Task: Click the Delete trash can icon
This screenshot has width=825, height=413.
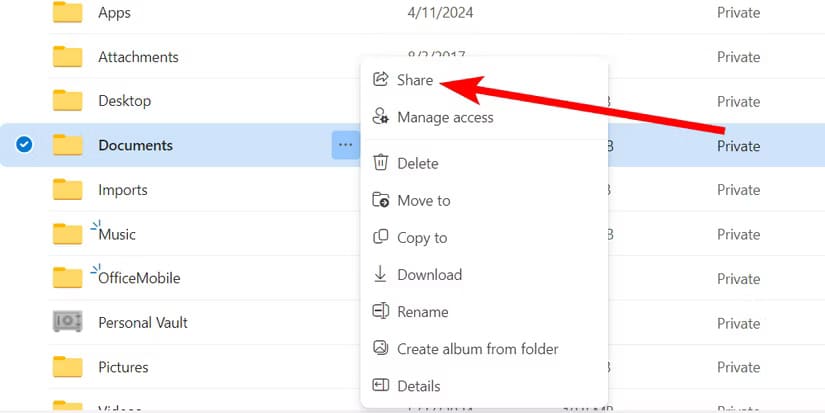Action: pyautogui.click(x=380, y=162)
